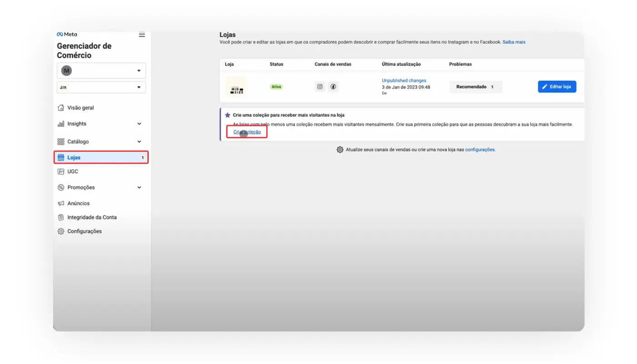This screenshot has height=364, width=637.
Task: Go to Configurações in the sidebar
Action: coord(84,231)
